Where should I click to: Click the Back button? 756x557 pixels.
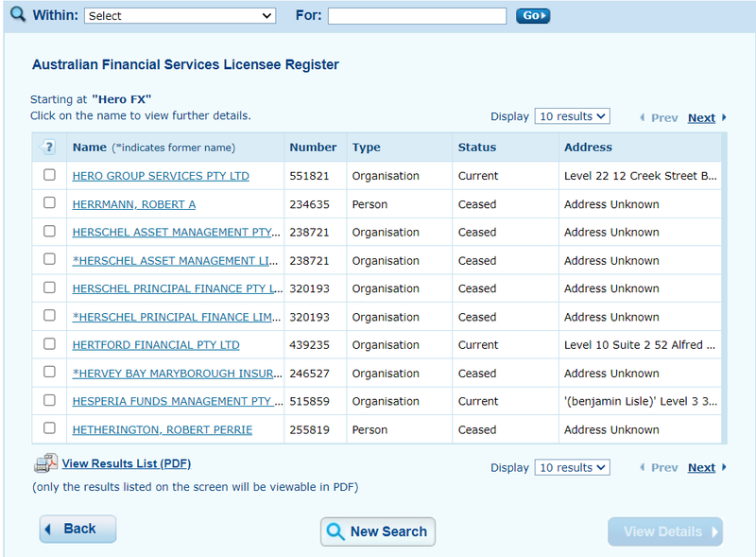[x=77, y=529]
